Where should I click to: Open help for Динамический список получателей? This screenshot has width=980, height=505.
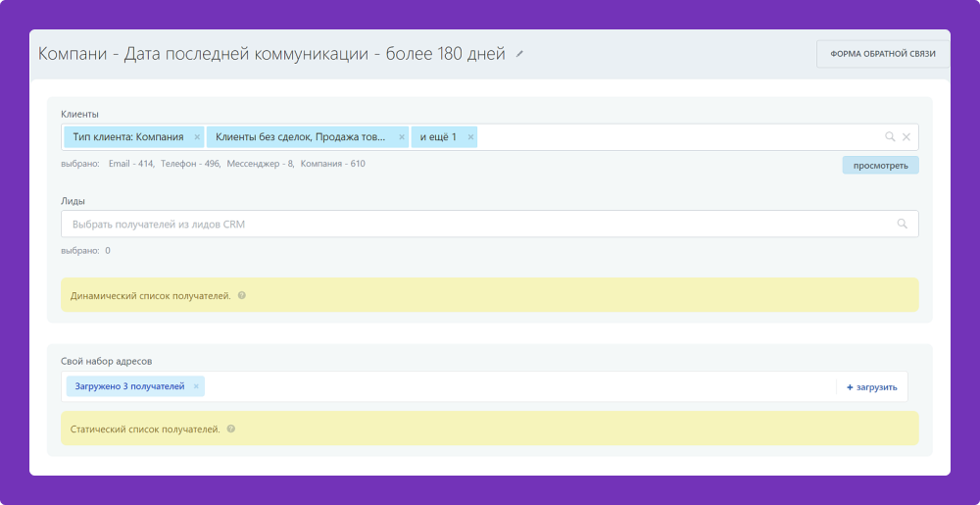(x=242, y=295)
